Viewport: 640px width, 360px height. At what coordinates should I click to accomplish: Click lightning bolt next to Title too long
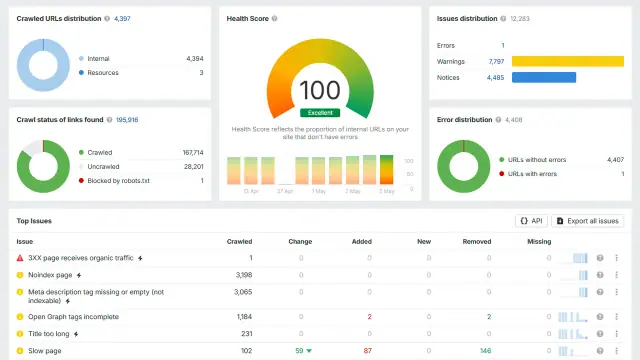76,334
